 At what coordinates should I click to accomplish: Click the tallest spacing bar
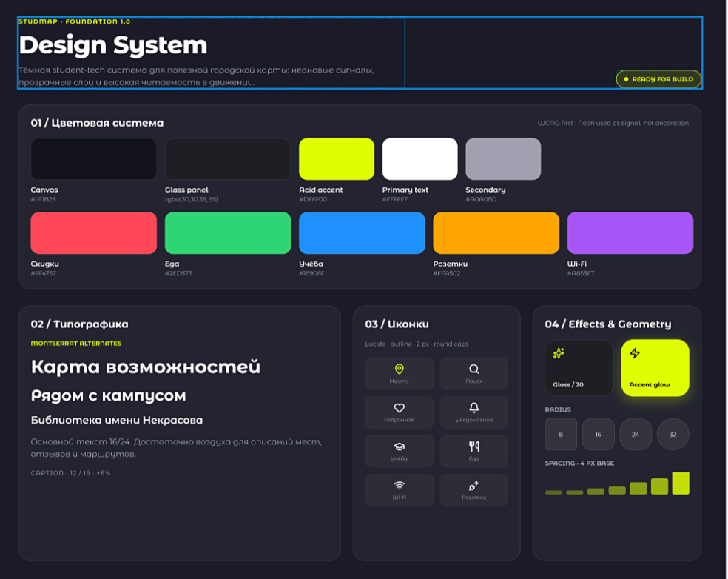[x=681, y=483]
